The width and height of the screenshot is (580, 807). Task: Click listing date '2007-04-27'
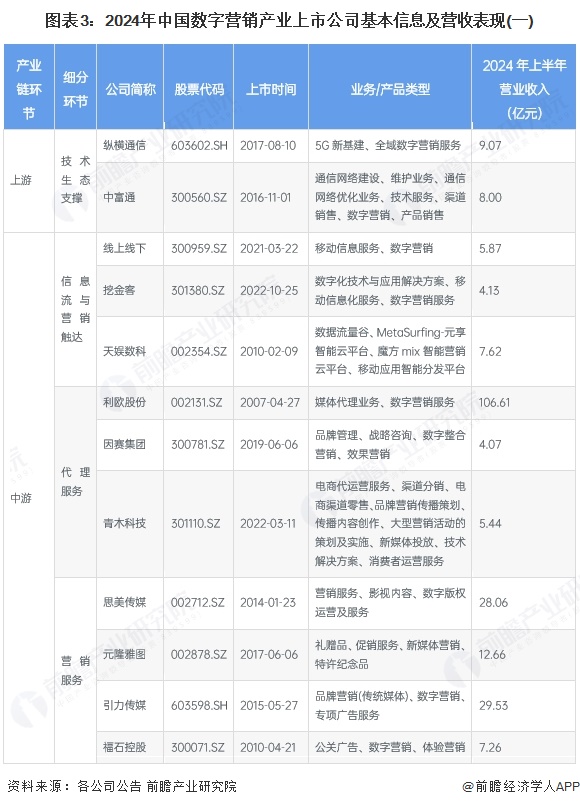click(270, 402)
